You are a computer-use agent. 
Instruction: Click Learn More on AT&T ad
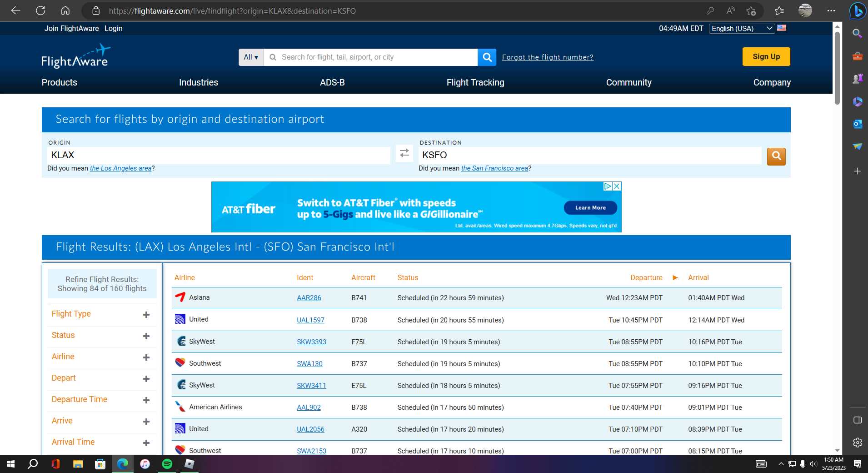pos(590,208)
